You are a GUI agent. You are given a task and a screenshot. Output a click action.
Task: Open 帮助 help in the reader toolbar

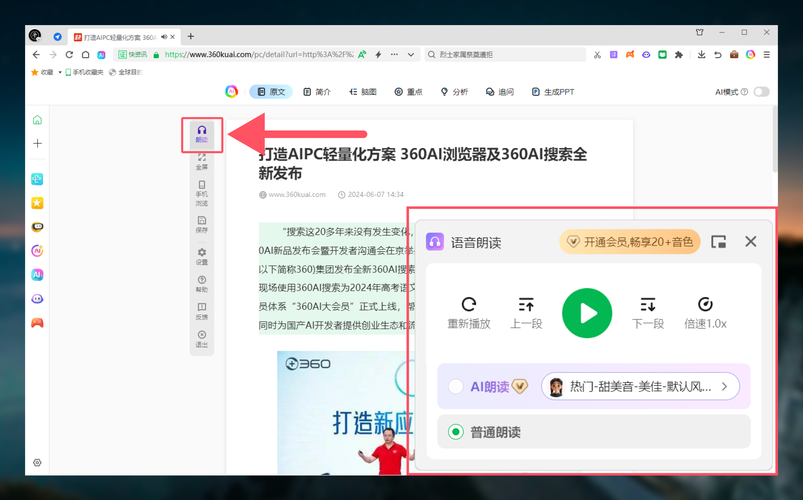click(202, 284)
